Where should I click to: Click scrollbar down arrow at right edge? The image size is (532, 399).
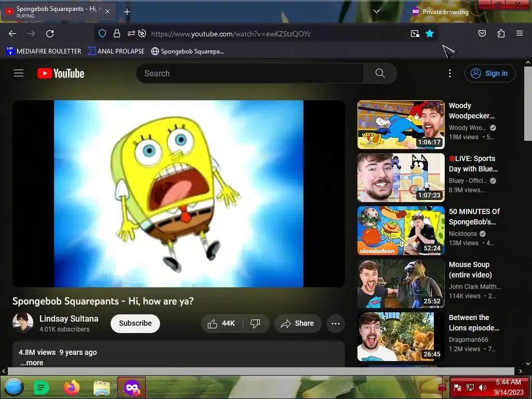528,363
